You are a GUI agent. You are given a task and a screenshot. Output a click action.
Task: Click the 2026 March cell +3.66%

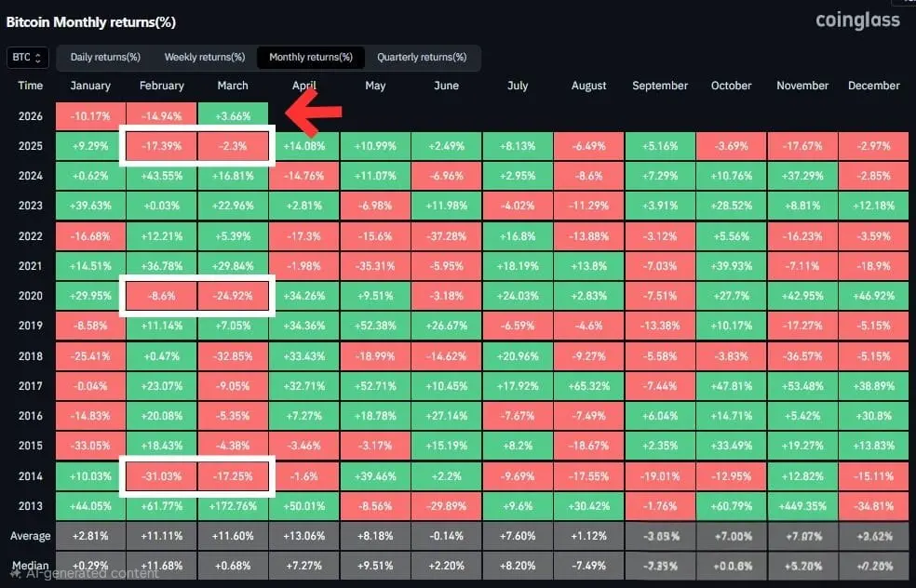click(x=233, y=116)
